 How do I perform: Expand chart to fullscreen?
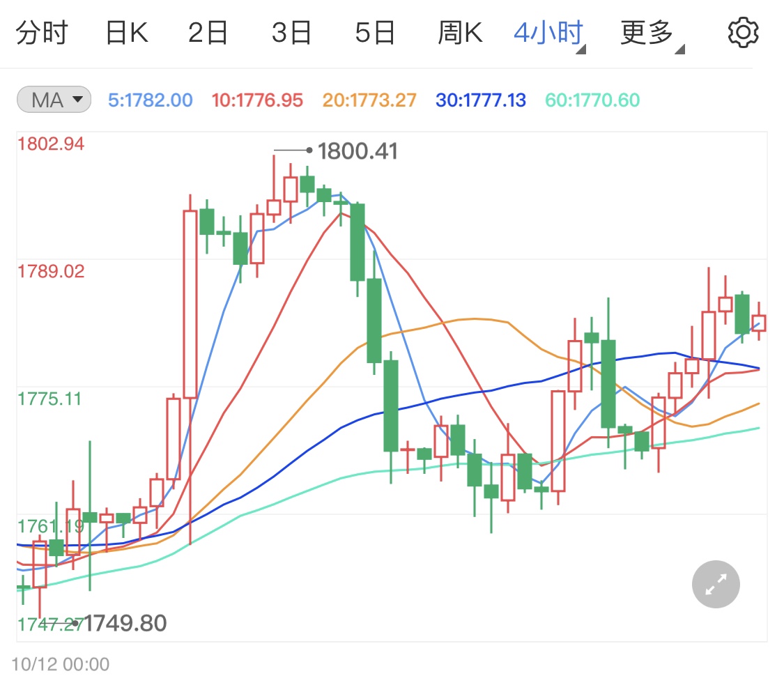click(x=716, y=584)
